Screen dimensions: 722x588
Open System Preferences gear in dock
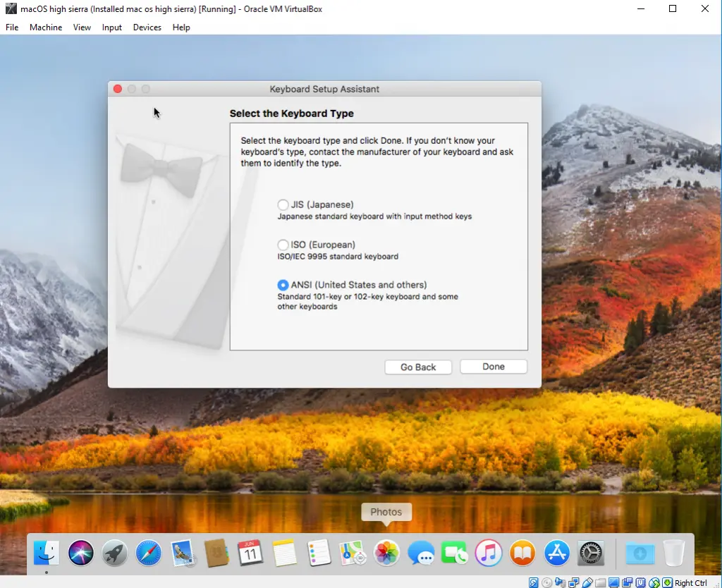(591, 553)
